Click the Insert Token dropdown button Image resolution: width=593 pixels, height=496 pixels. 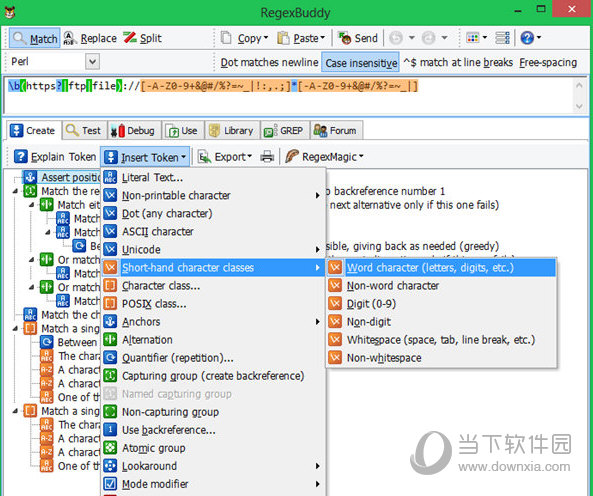(145, 157)
